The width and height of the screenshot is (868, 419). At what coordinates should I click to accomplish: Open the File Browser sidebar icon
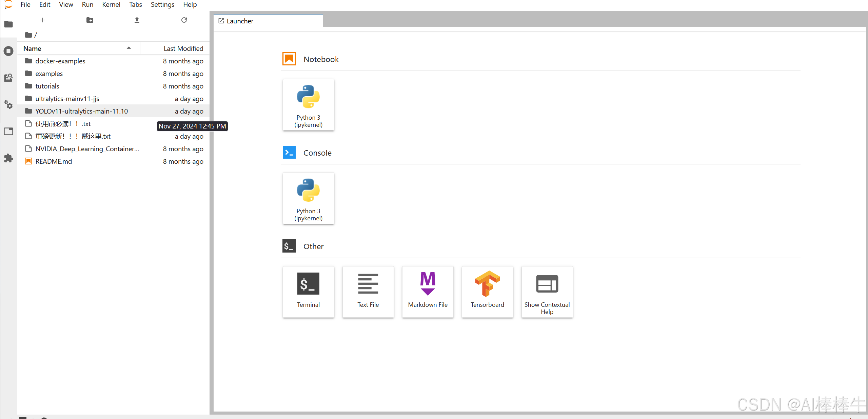8,24
